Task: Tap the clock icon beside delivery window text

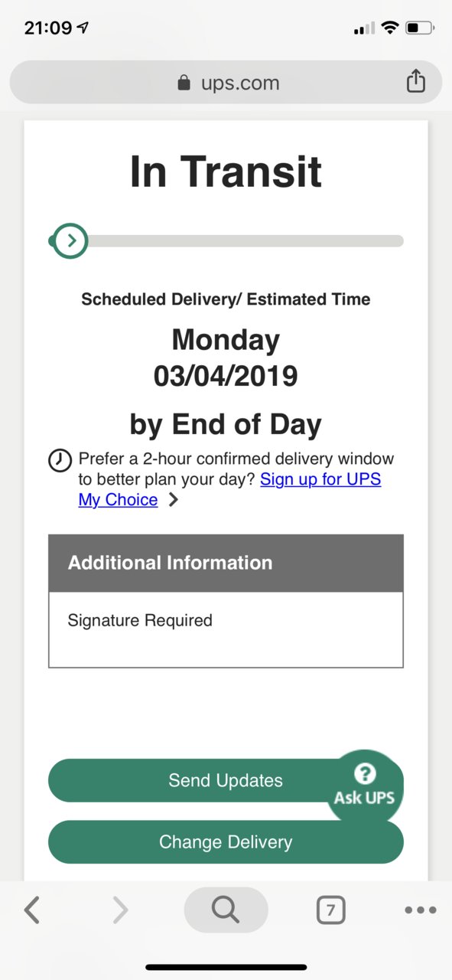Action: click(60, 461)
